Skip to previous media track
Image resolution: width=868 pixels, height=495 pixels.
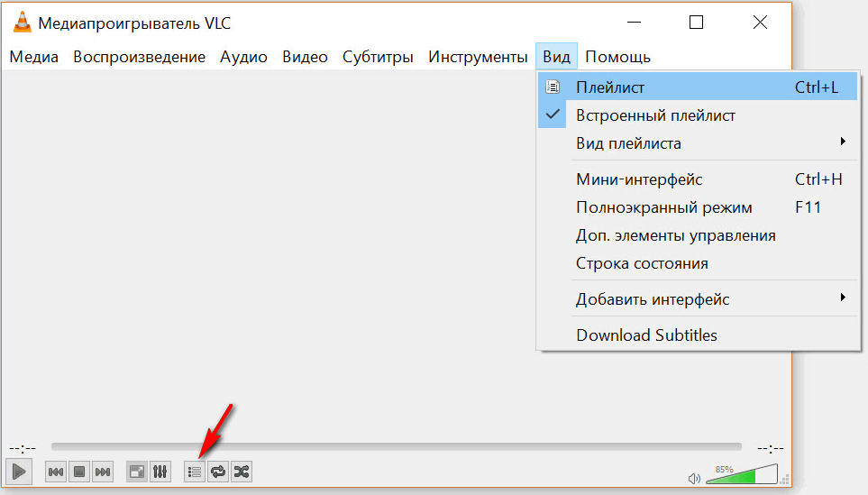click(x=56, y=472)
